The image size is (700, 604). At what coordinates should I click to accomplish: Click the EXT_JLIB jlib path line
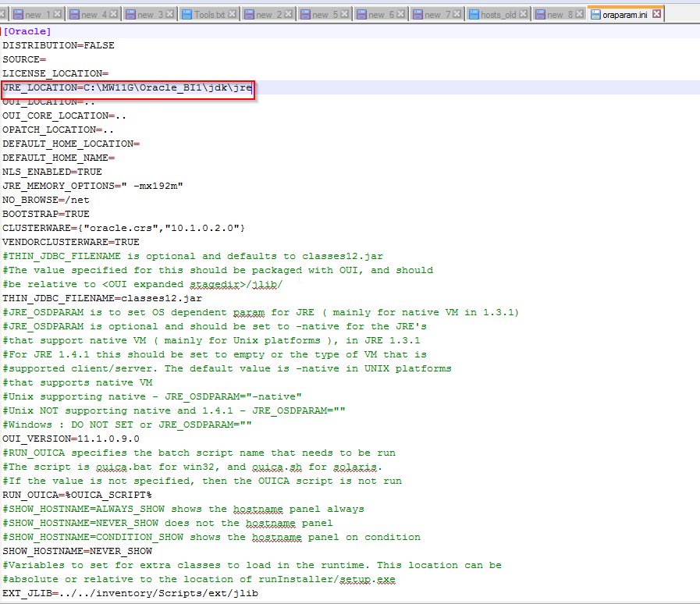point(130,593)
